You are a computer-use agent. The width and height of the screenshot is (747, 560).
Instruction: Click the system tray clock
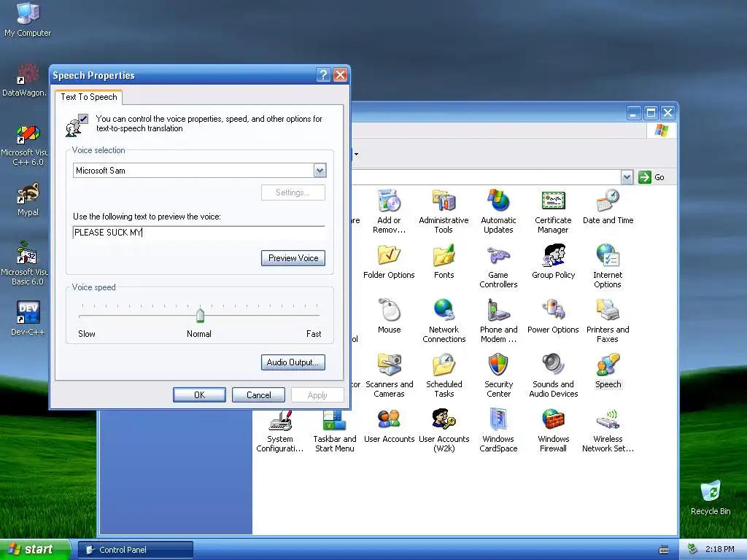pyautogui.click(x=719, y=550)
